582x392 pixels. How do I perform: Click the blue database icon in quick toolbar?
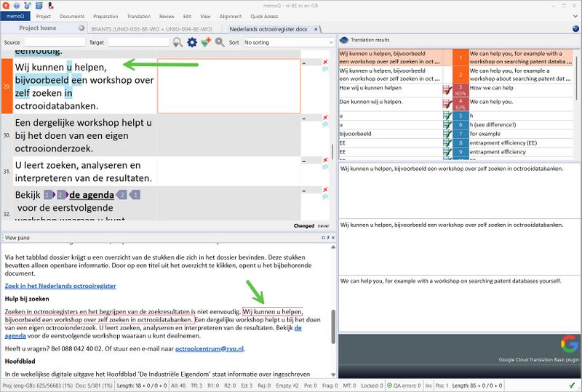point(39,5)
